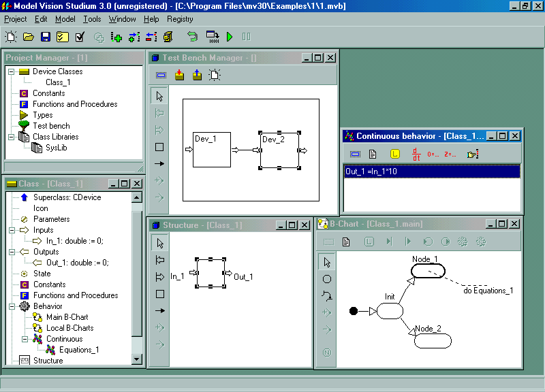Select Class_1 in Project Manager tree

coord(58,82)
